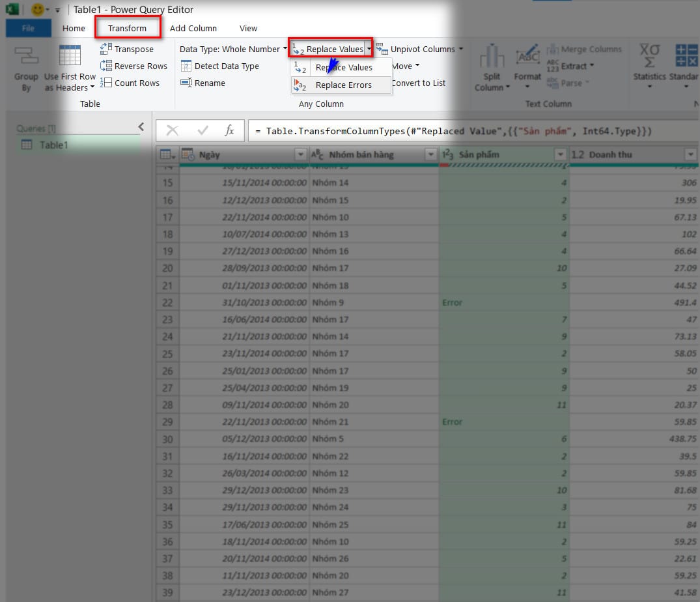Collapse the Queries pane with chevron
700x602 pixels.
coord(141,127)
